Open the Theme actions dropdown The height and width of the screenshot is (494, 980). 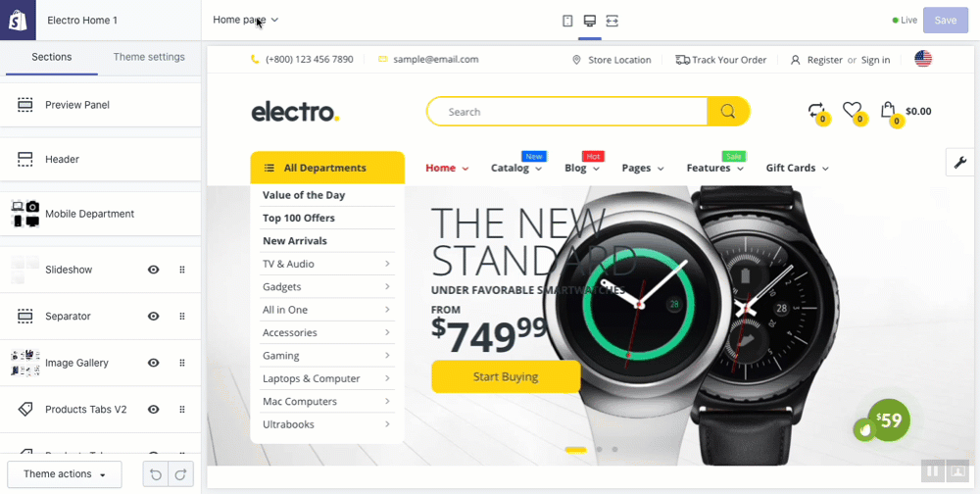pyautogui.click(x=65, y=474)
